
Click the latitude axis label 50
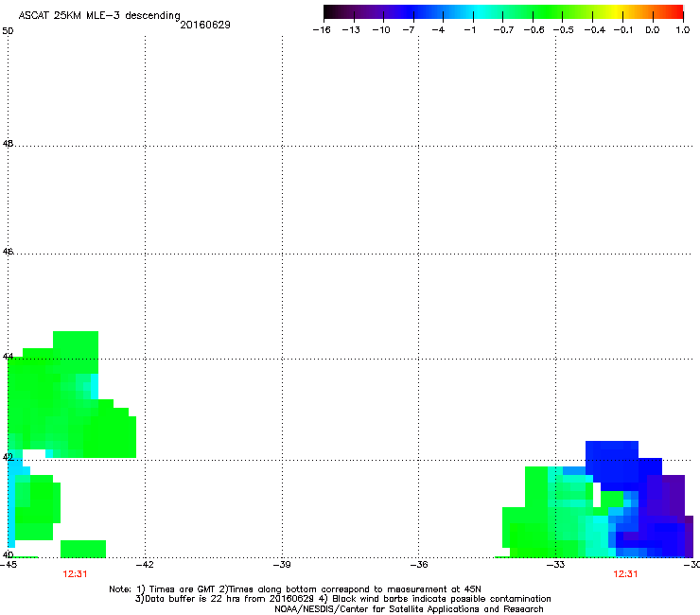click(8, 31)
